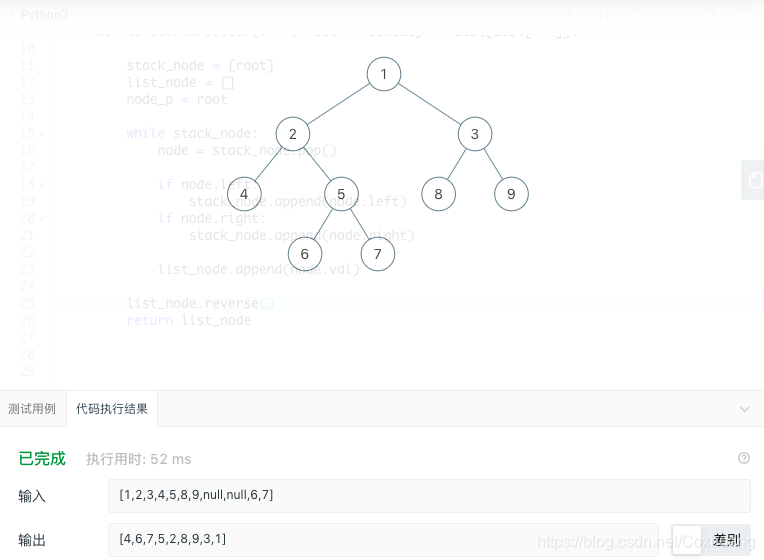Click the 输出 result field
Image resolution: width=764 pixels, height=560 pixels.
(x=383, y=540)
